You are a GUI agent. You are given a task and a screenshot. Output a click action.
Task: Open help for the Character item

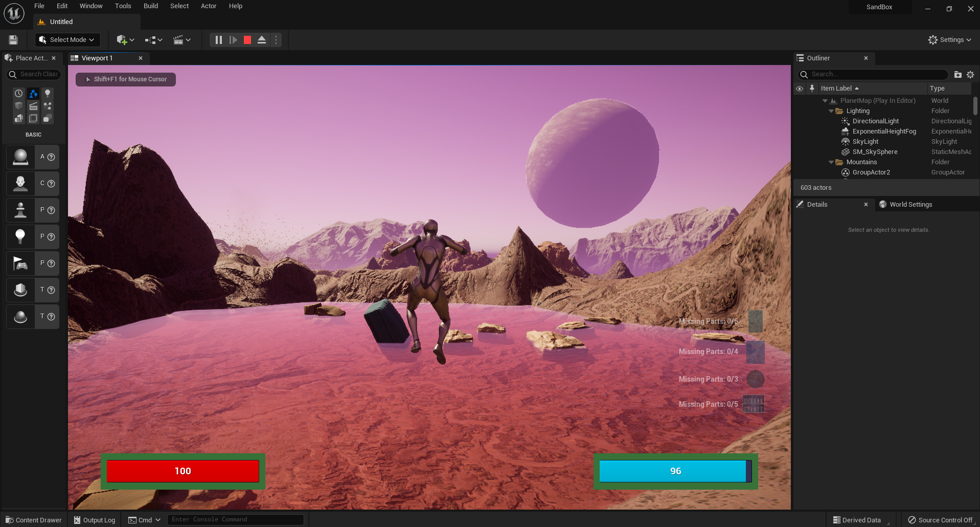pyautogui.click(x=51, y=184)
